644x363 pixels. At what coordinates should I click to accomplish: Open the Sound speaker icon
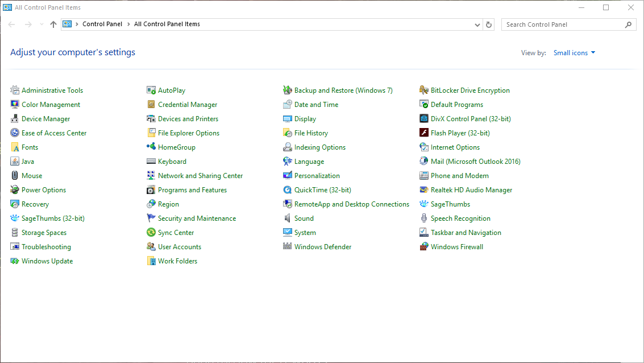point(288,218)
